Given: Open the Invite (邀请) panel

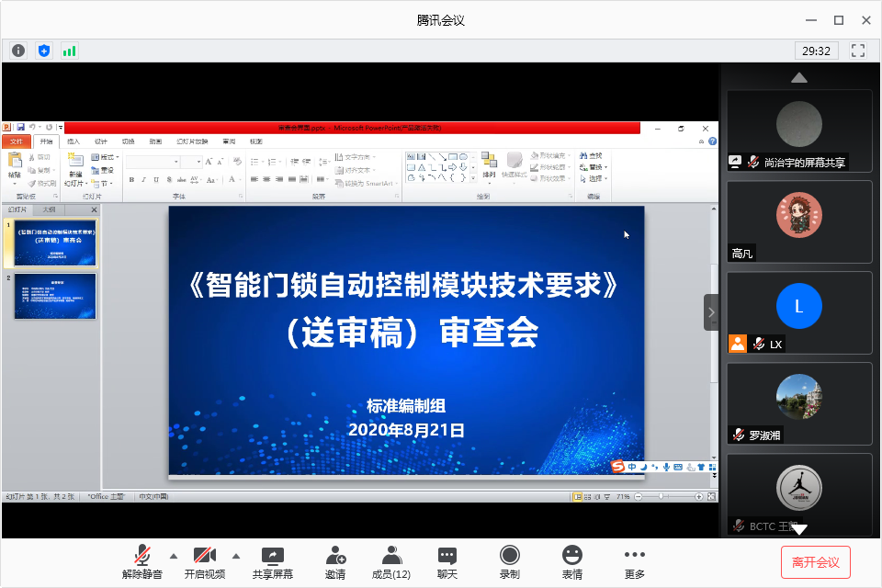Looking at the screenshot, I should click(335, 562).
